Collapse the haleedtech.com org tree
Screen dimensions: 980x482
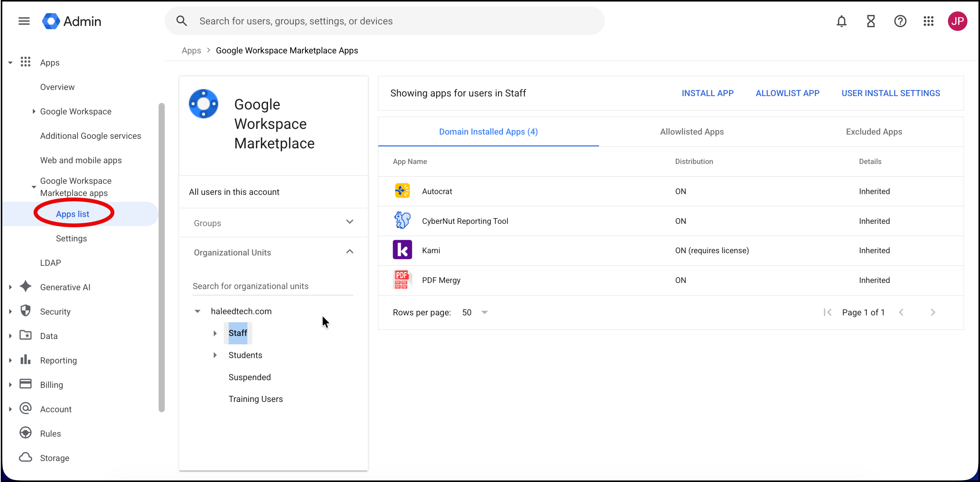197,311
